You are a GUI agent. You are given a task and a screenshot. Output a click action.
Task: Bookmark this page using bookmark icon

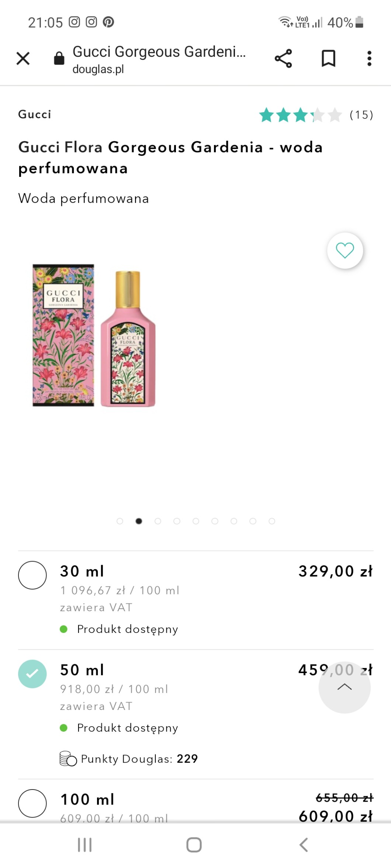(x=328, y=58)
